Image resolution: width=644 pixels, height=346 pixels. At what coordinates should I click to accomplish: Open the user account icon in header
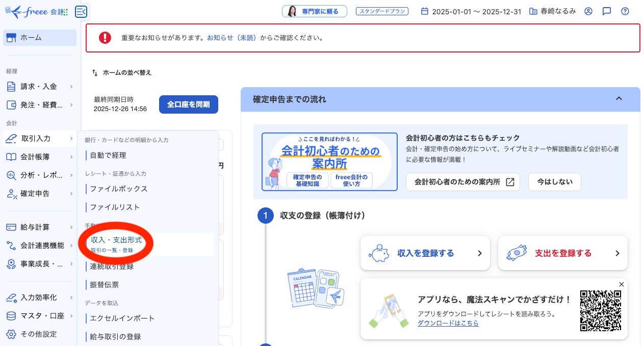pos(588,10)
